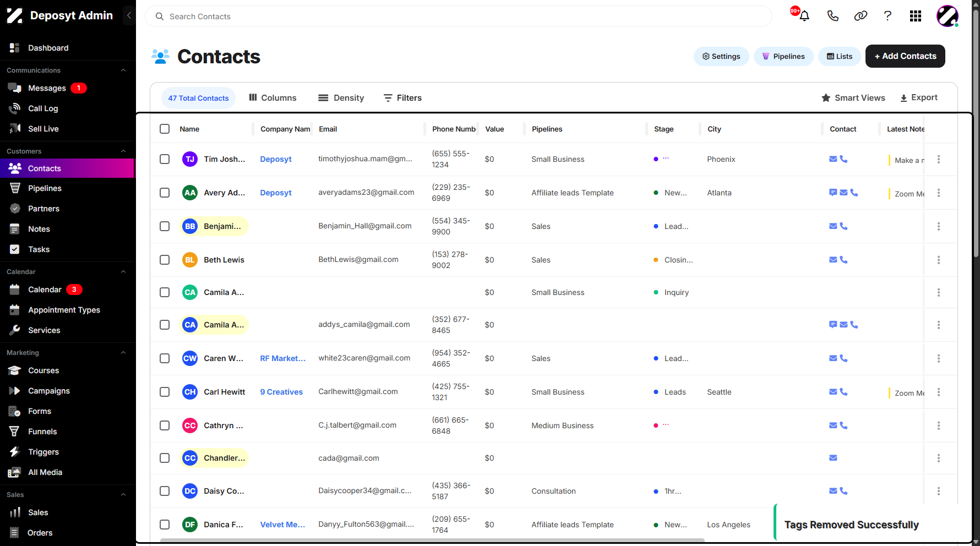This screenshot has width=980, height=546.
Task: Open the phone dialer icon in top bar
Action: pos(832,16)
